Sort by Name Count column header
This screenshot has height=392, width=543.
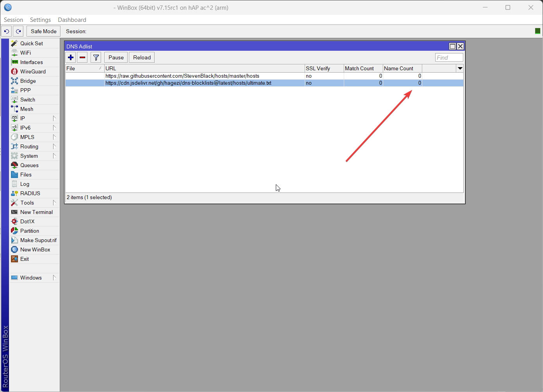(402, 68)
